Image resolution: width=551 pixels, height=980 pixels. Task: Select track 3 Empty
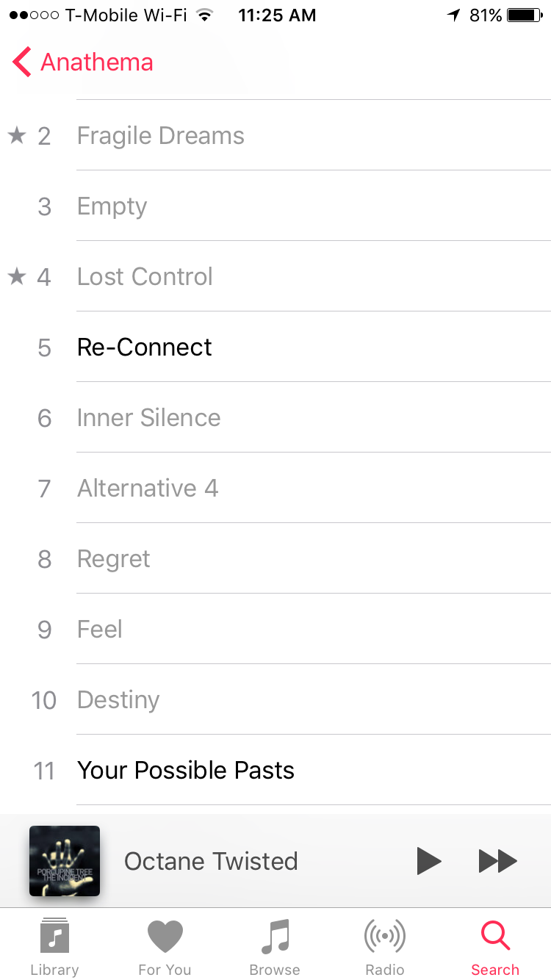[275, 206]
